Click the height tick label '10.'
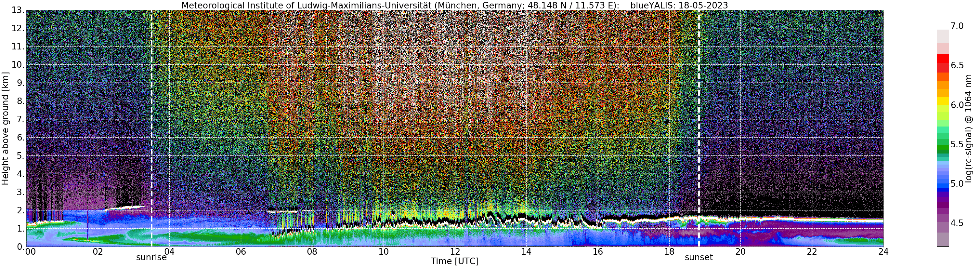The height and width of the screenshot is (268, 980). (x=19, y=65)
